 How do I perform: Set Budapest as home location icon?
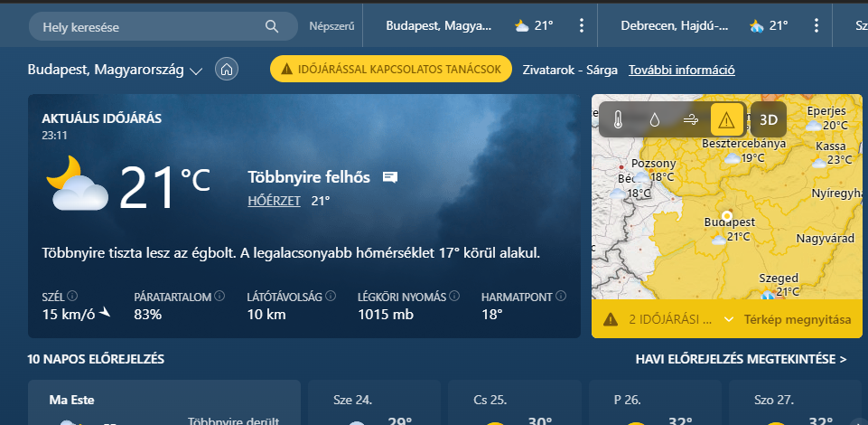point(227,70)
